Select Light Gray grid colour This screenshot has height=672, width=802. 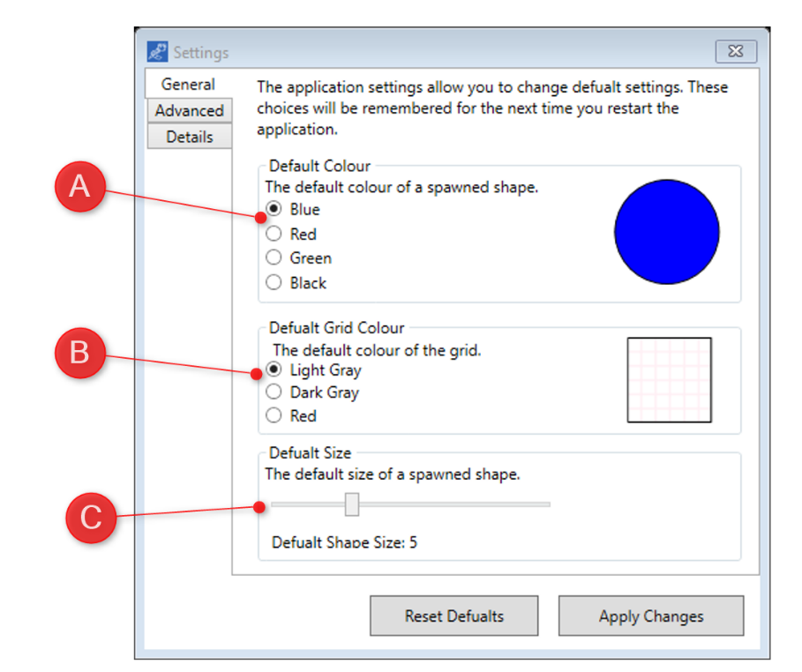[x=274, y=370]
